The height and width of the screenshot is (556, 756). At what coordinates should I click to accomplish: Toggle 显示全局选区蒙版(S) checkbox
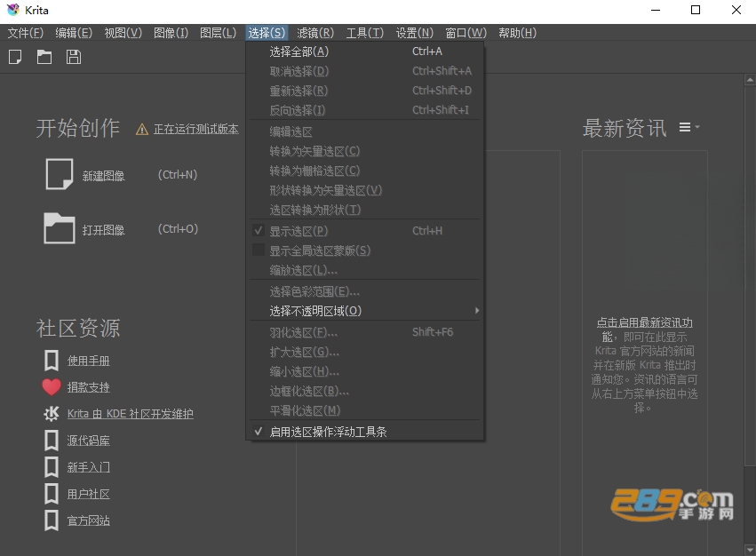(259, 250)
